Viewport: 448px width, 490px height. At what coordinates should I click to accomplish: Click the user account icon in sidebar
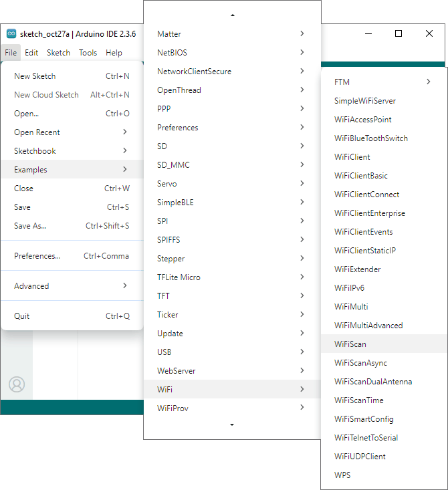[x=17, y=384]
